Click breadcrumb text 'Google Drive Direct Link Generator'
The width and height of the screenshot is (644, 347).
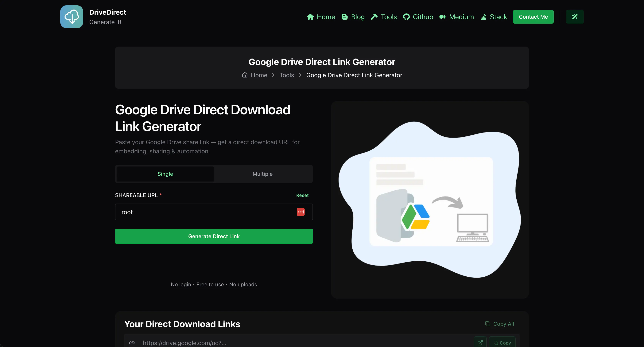tap(354, 75)
